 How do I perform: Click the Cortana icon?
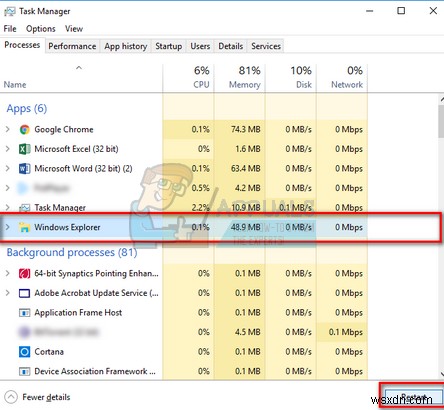[x=24, y=352]
